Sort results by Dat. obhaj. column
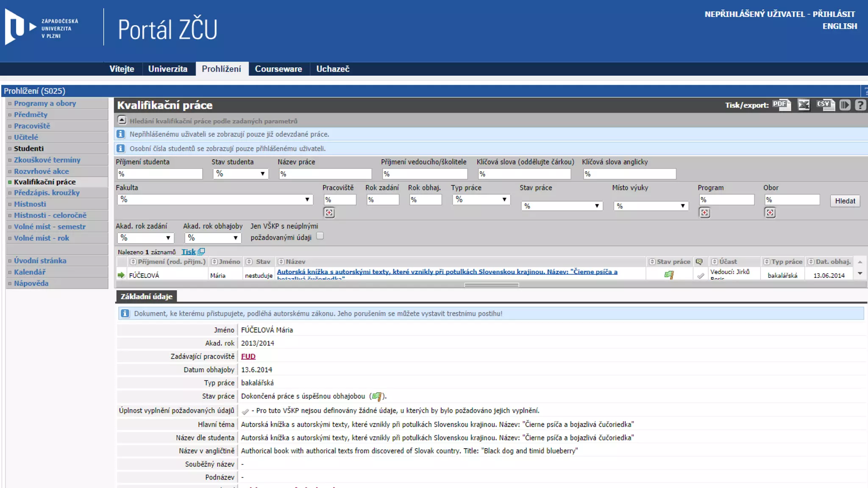Screen dimensions: 868x488 click(811, 262)
